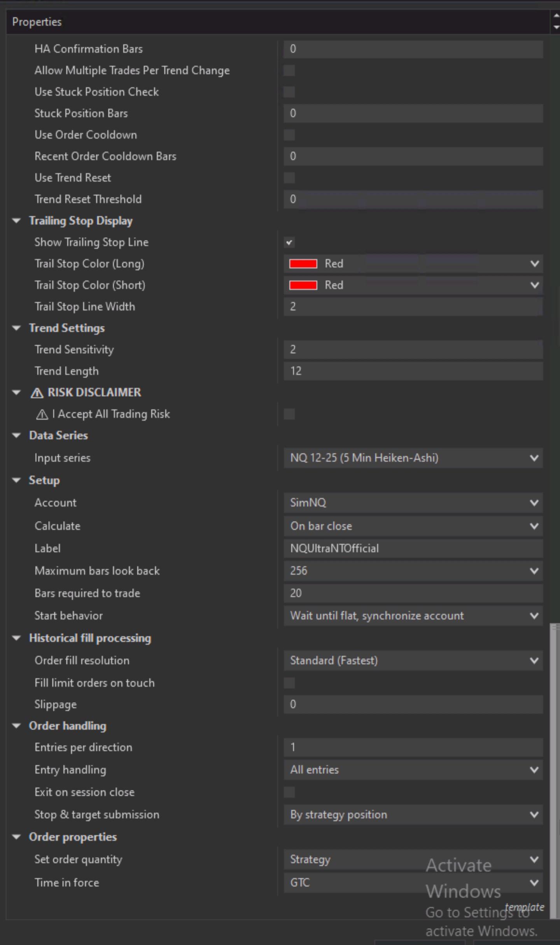Open the Calculate dropdown

534,526
